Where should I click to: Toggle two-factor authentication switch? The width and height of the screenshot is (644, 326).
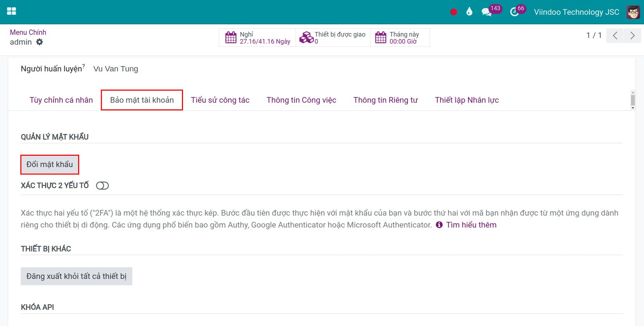[102, 185]
